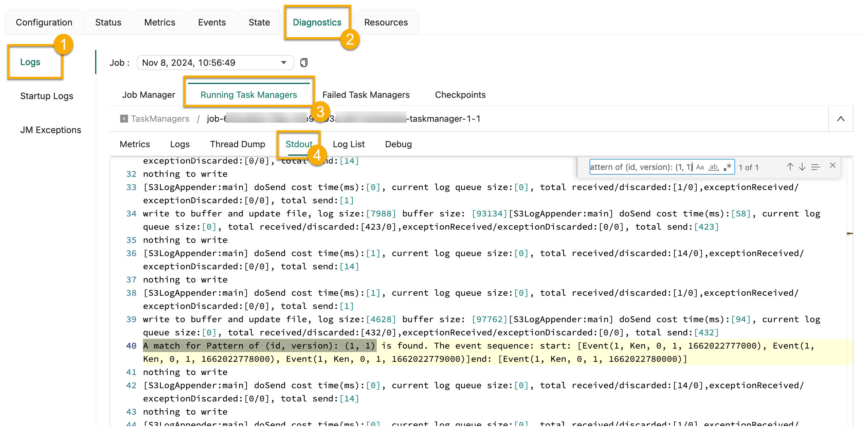This screenshot has height=431, width=868.
Task: Open the top Metrics tab
Action: click(159, 22)
